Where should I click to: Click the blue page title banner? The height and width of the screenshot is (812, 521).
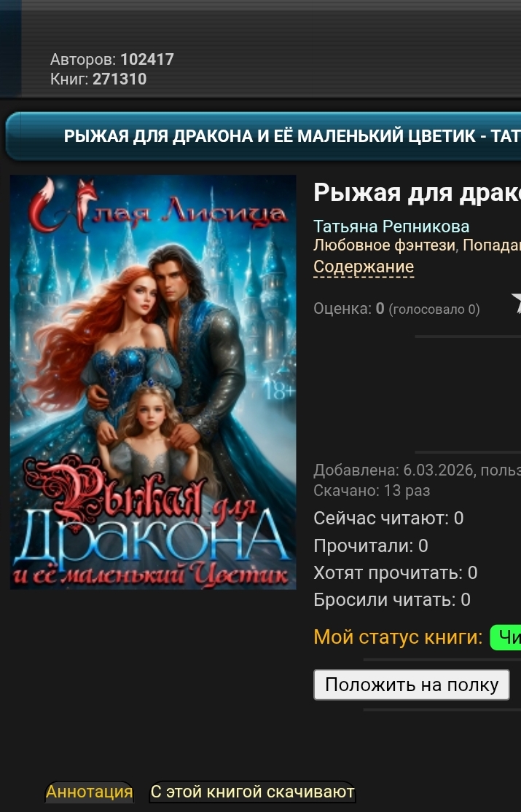[263, 136]
